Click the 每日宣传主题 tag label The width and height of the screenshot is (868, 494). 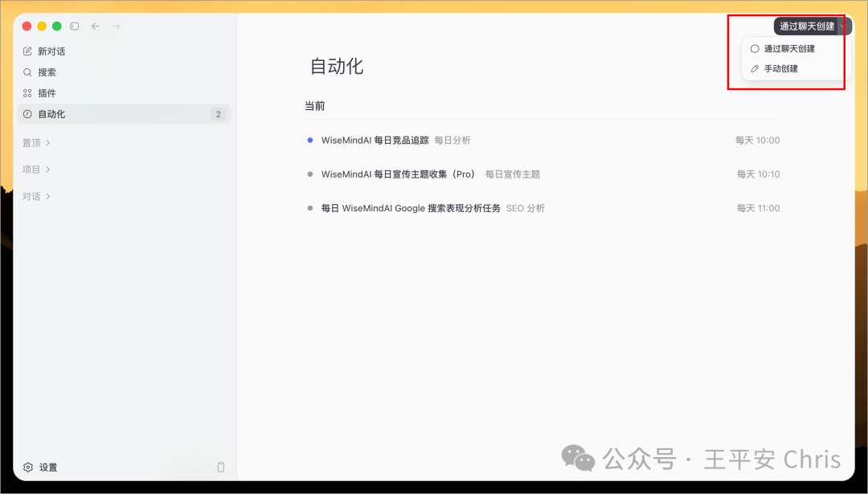click(513, 174)
